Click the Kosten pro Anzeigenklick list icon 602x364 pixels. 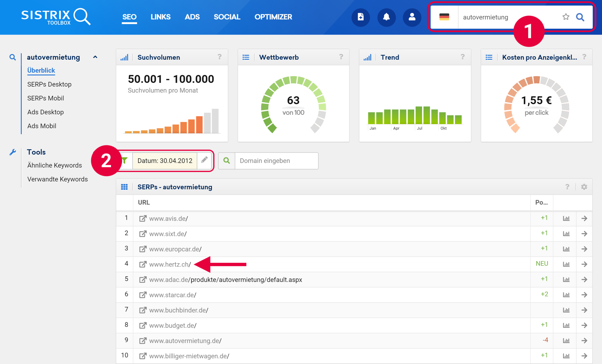(489, 57)
